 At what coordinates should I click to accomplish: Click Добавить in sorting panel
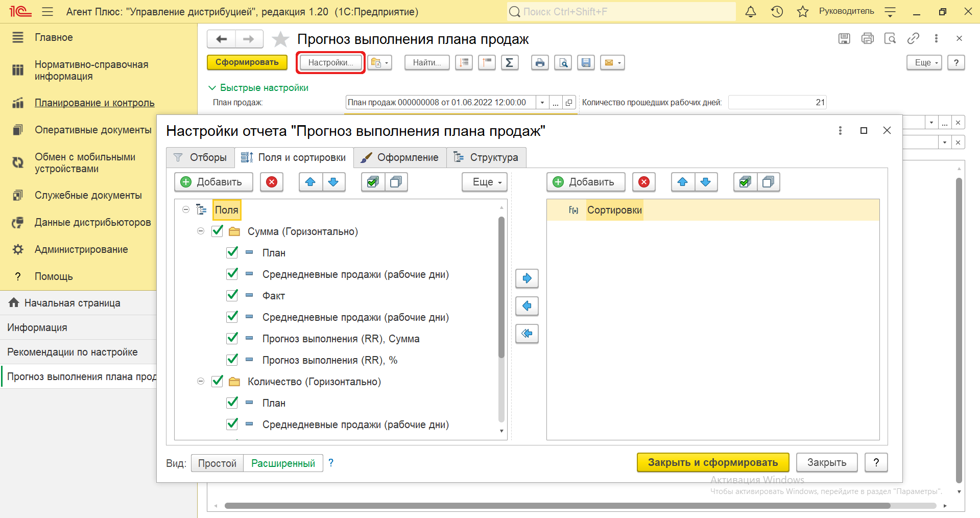click(586, 182)
